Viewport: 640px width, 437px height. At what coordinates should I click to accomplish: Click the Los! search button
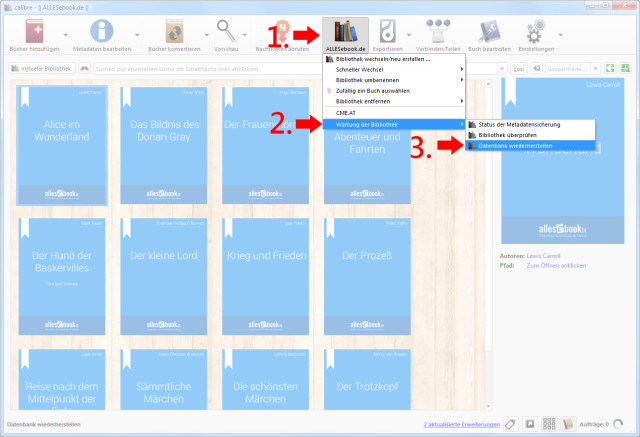coord(519,69)
